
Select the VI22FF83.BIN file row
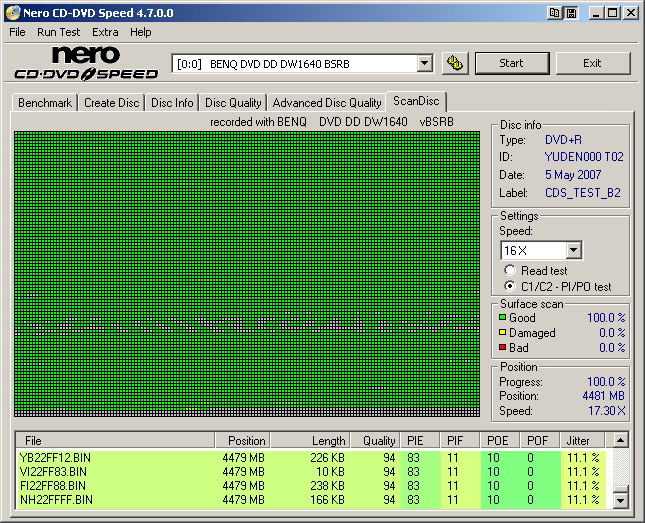54,471
